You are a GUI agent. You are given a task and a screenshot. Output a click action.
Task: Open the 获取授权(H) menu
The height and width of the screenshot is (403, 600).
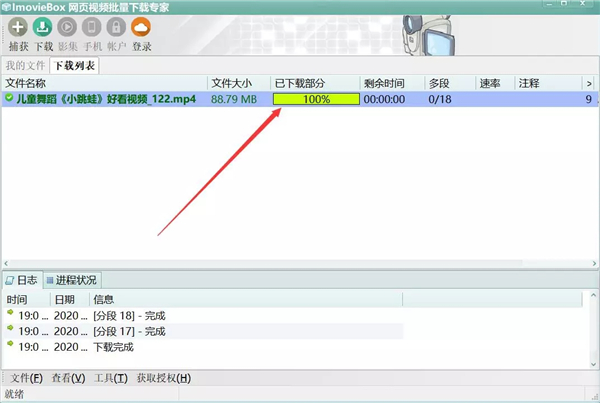[x=163, y=378]
